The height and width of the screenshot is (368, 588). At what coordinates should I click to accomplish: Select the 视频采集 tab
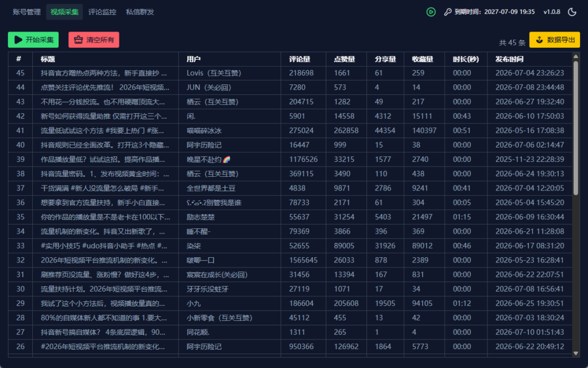click(x=64, y=12)
